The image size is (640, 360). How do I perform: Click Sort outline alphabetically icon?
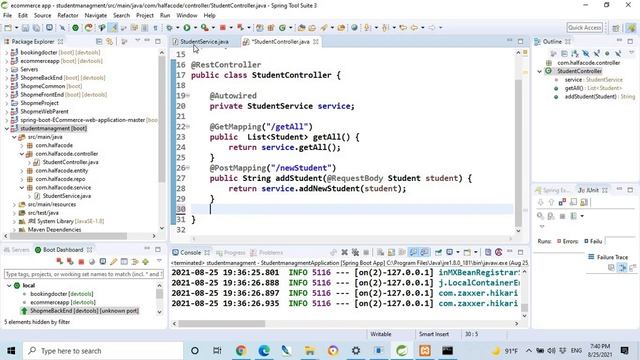(575, 53)
